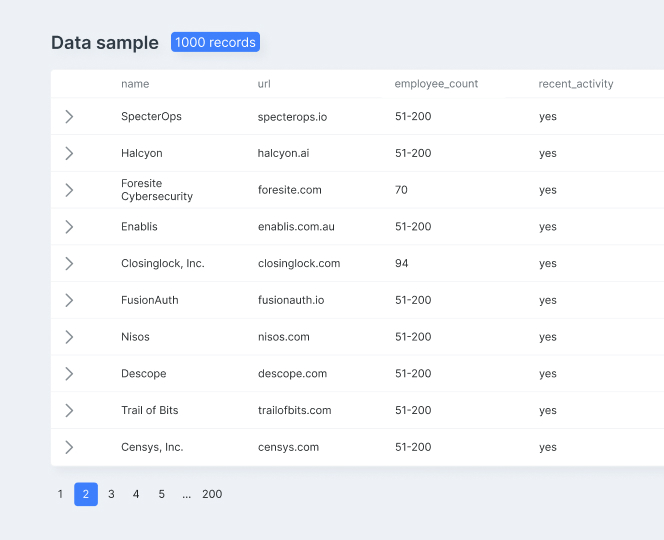Select current page 2 button
The image size is (664, 540).
point(86,494)
